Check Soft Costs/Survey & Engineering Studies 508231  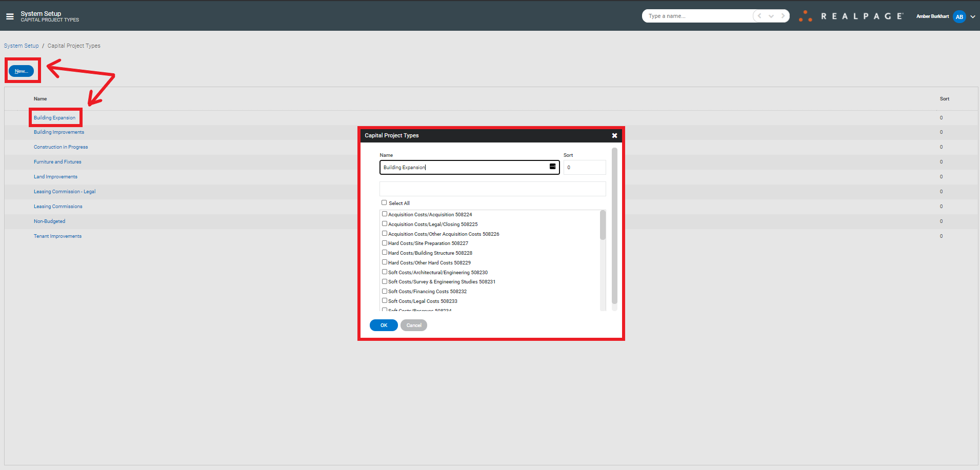(385, 281)
